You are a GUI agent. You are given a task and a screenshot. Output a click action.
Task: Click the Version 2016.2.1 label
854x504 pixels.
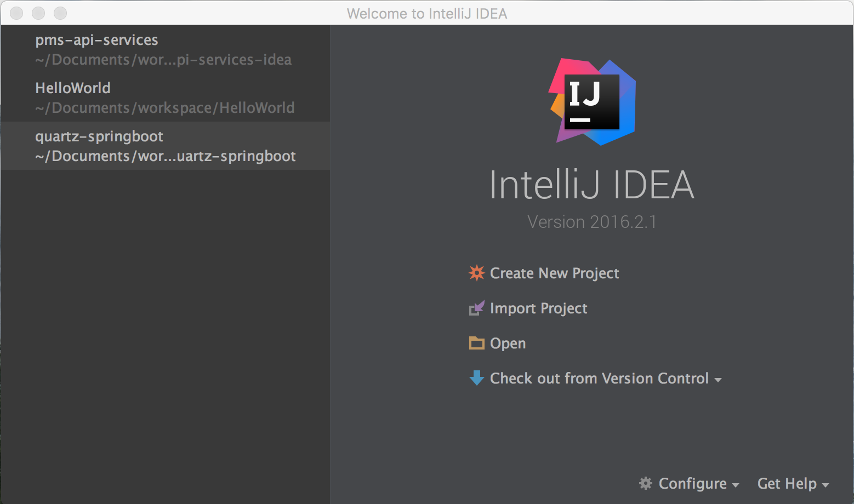tap(592, 222)
